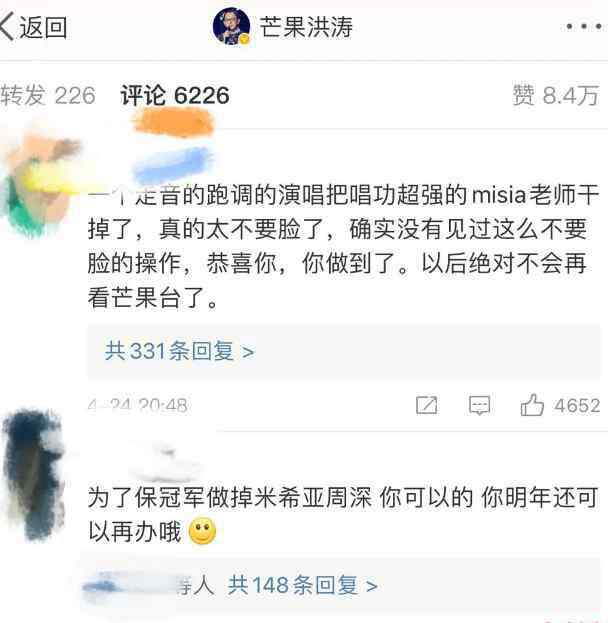Image resolution: width=608 pixels, height=623 pixels.
Task: Switch to the 赞 8.4万 tab
Action: coord(556,95)
